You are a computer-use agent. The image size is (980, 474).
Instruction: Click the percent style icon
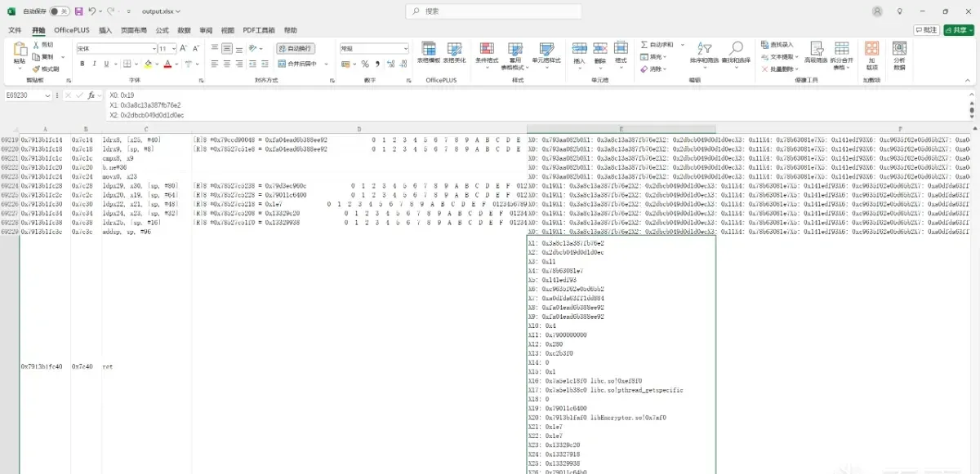[x=365, y=64]
